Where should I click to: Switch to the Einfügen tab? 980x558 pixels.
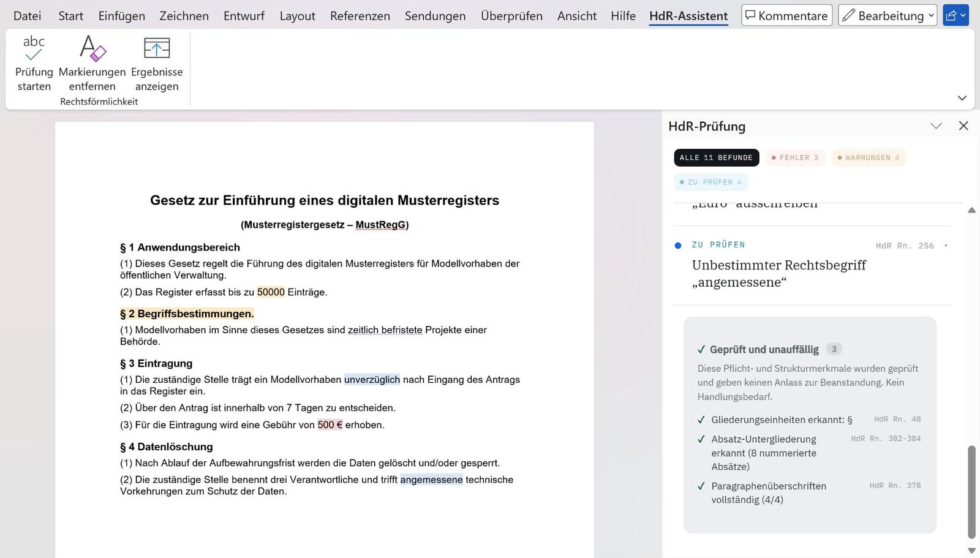122,16
